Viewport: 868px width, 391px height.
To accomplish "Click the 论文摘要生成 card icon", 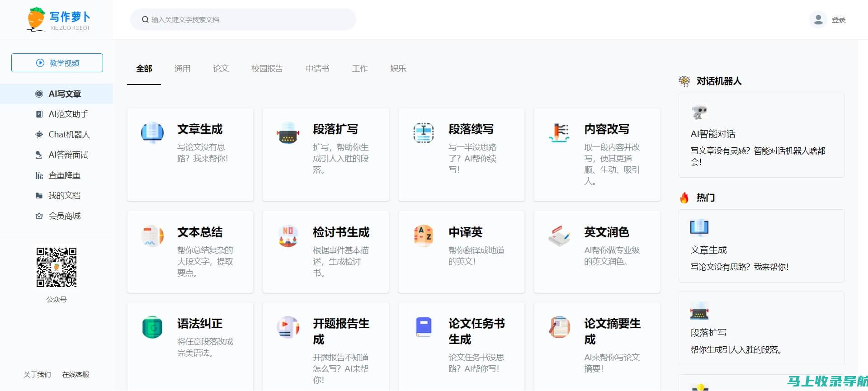I will click(x=559, y=327).
